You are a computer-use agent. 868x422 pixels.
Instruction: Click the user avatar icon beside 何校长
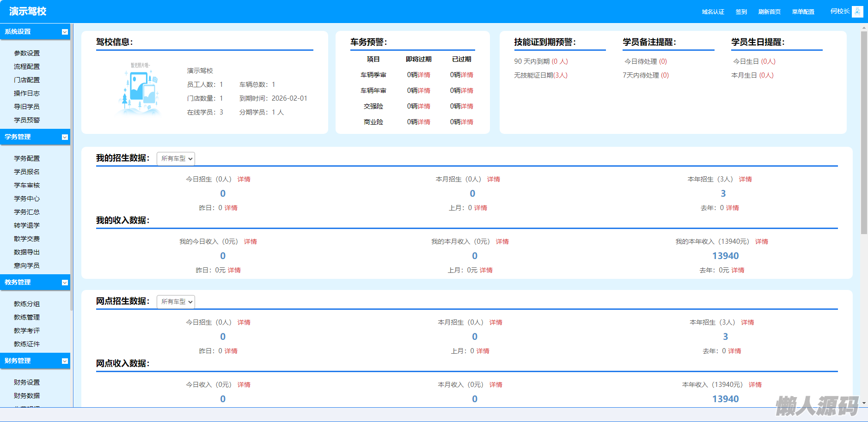coord(857,12)
